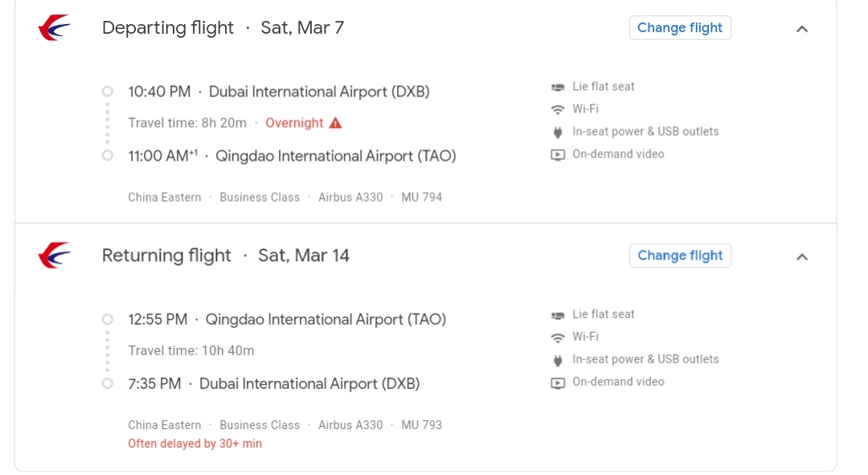Click departing flight in-seat power plug icon
This screenshot has height=475, width=868.
558,132
